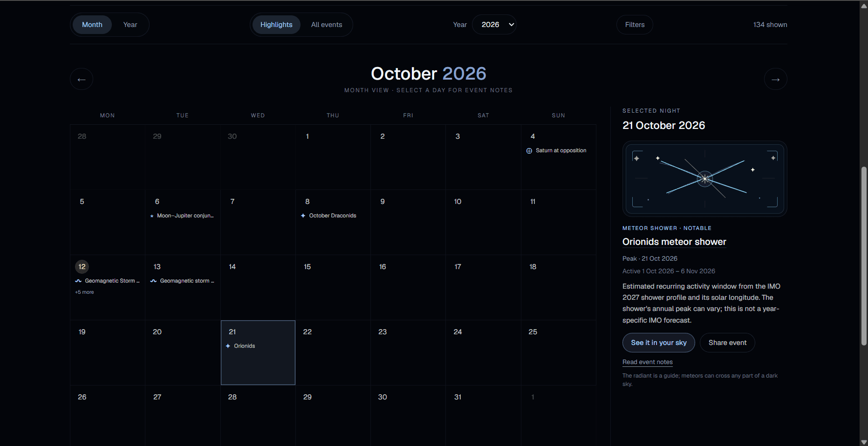868x446 pixels.
Task: Click the Moon–Jupiter conjunction star icon
Action: pos(152,216)
